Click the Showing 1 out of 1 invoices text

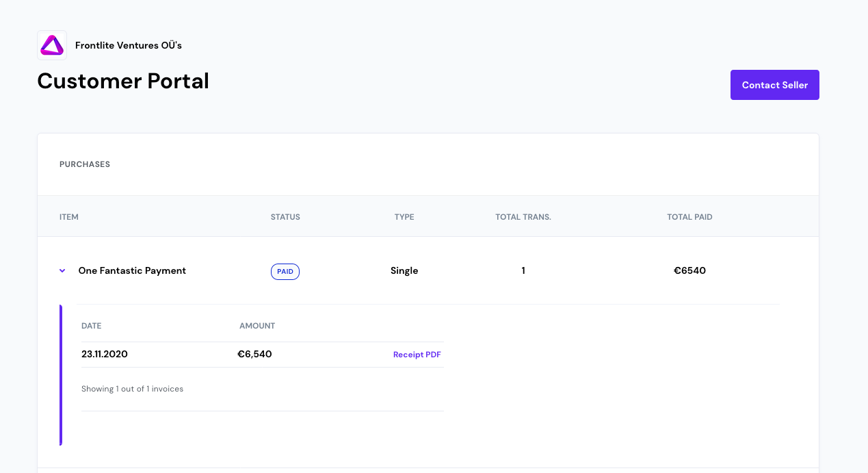click(133, 389)
